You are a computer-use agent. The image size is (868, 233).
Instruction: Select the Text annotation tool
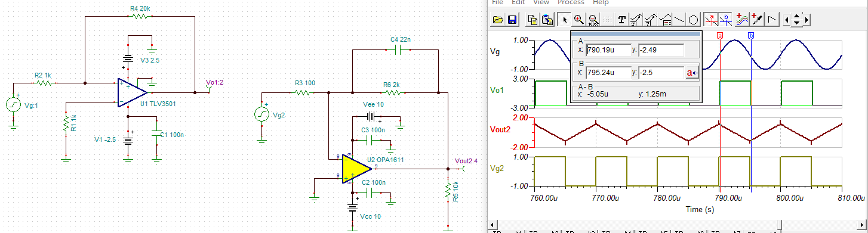point(622,20)
